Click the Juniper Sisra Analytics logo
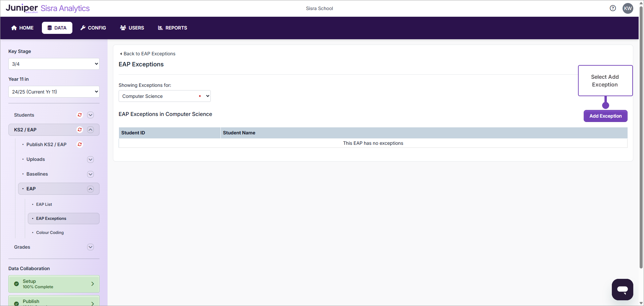 pos(48,8)
